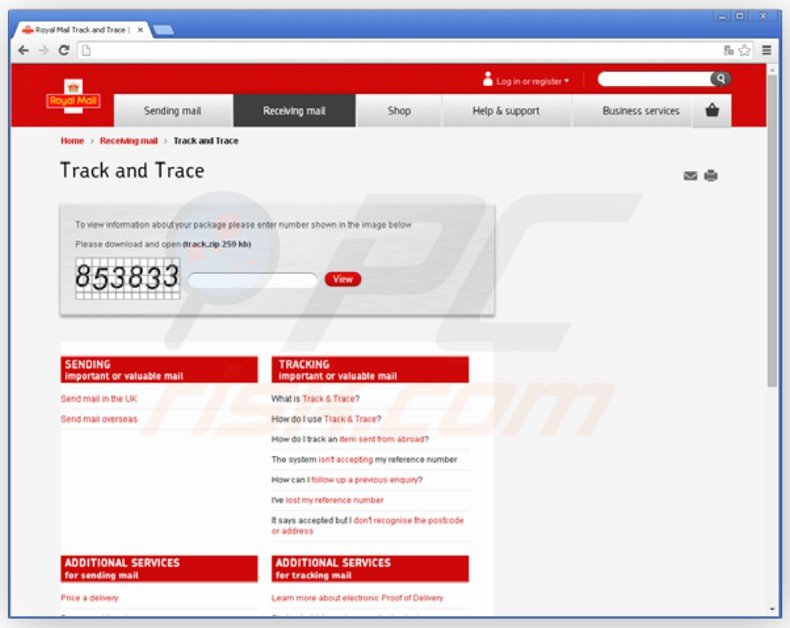Open the Sending mail menu

coord(173,111)
